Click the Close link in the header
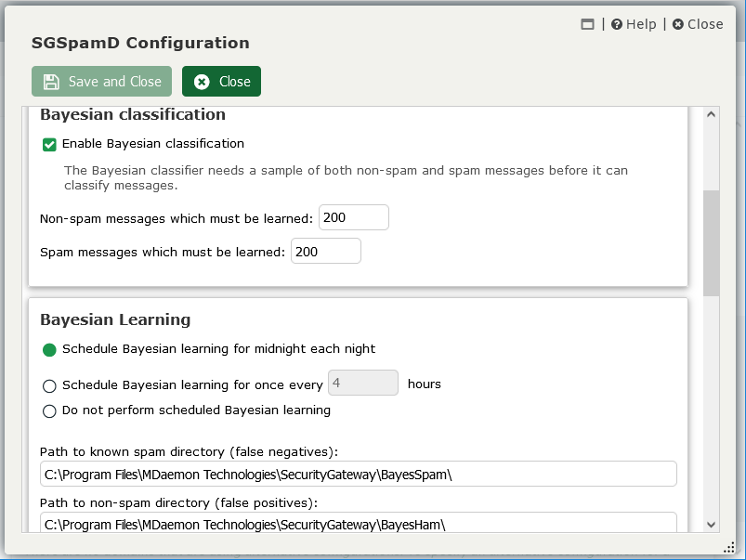The width and height of the screenshot is (746, 560). click(x=703, y=24)
